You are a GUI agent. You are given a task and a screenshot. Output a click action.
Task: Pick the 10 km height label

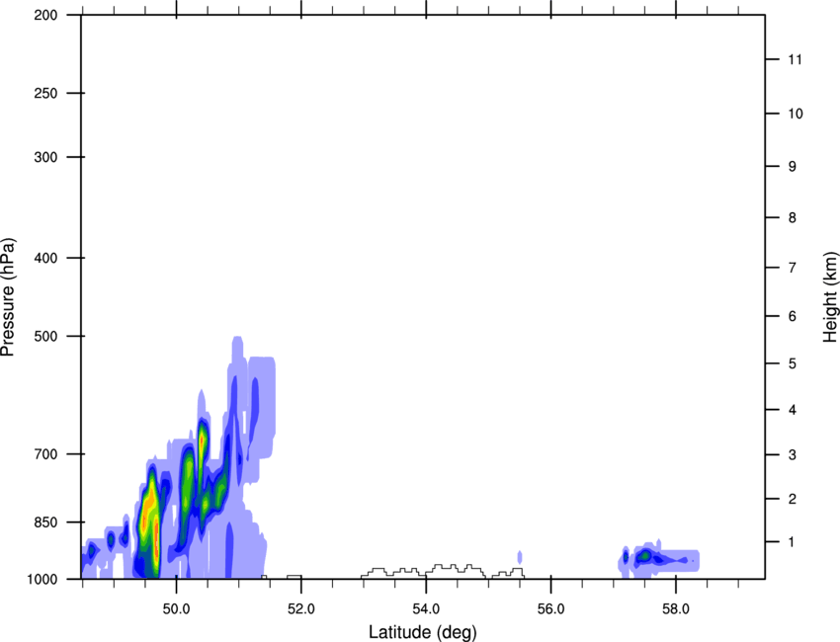tap(795, 114)
